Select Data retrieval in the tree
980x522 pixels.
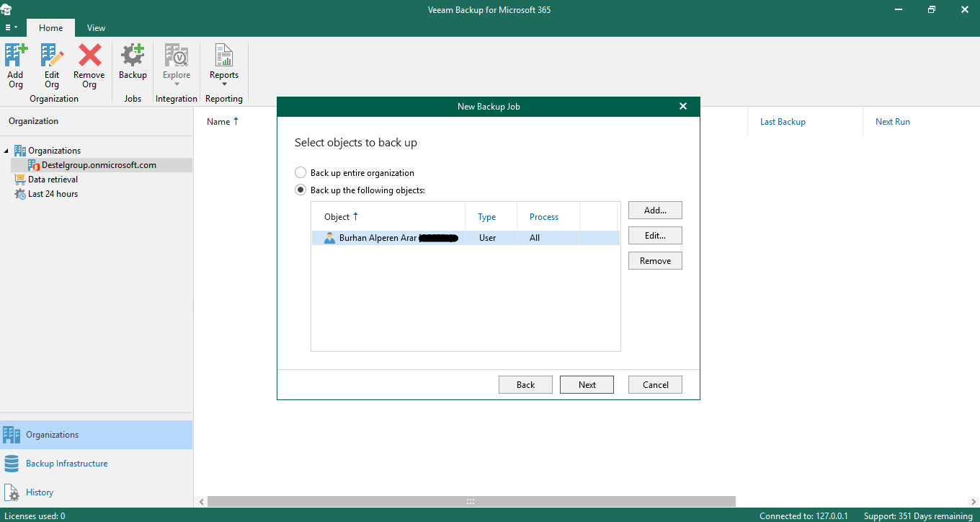point(53,180)
